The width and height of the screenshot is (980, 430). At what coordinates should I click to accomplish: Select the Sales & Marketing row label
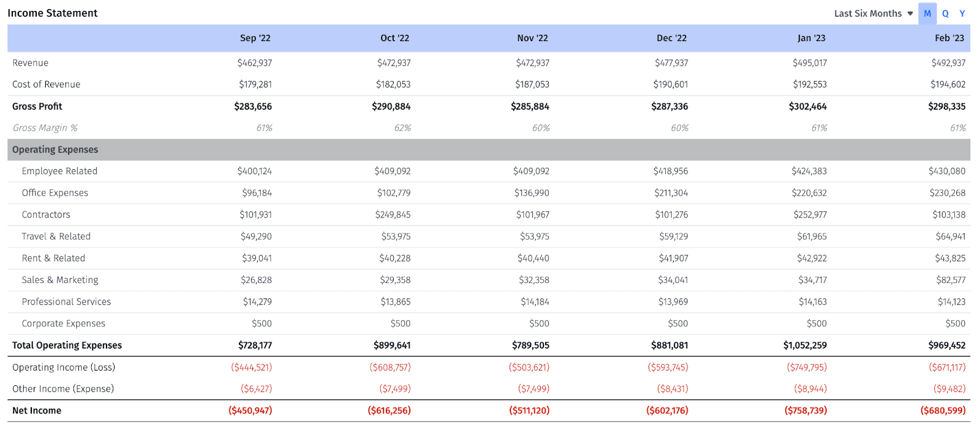coord(60,280)
